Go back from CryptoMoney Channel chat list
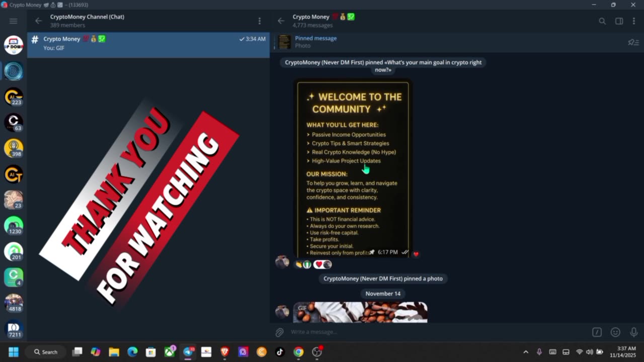Image resolution: width=644 pixels, height=362 pixels. (38, 21)
